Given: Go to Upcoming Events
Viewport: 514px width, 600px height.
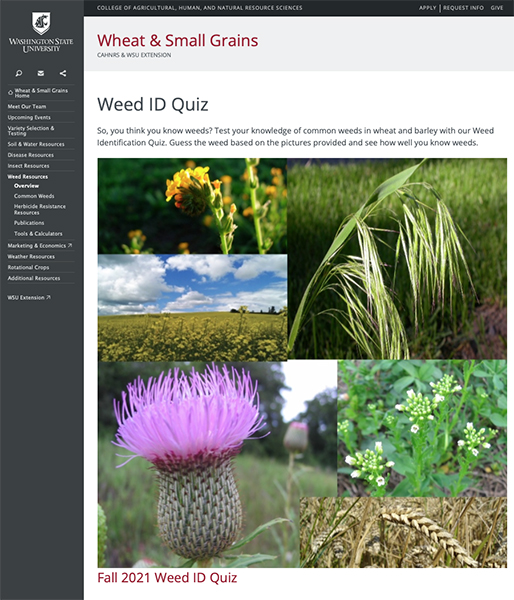Looking at the screenshot, I should [x=29, y=117].
